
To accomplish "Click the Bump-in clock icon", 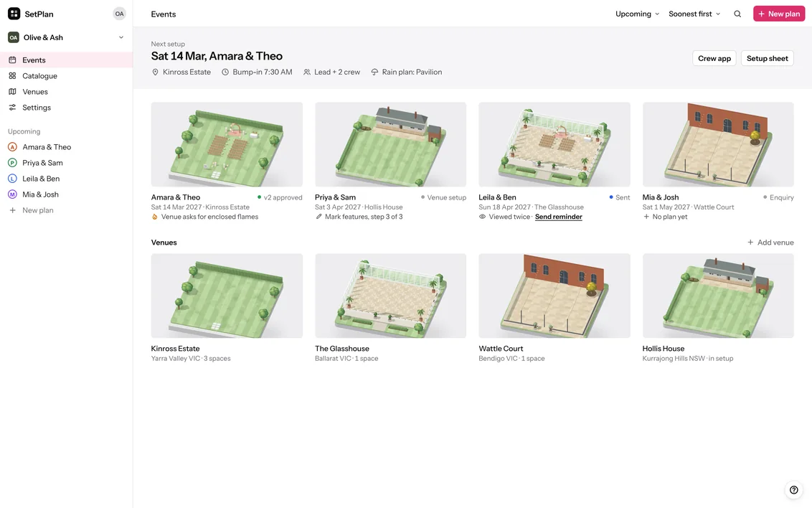I will tap(225, 72).
